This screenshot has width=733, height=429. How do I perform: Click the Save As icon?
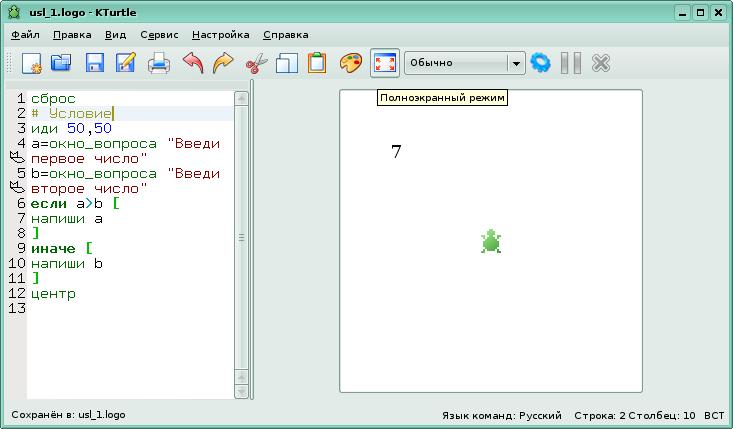point(126,63)
